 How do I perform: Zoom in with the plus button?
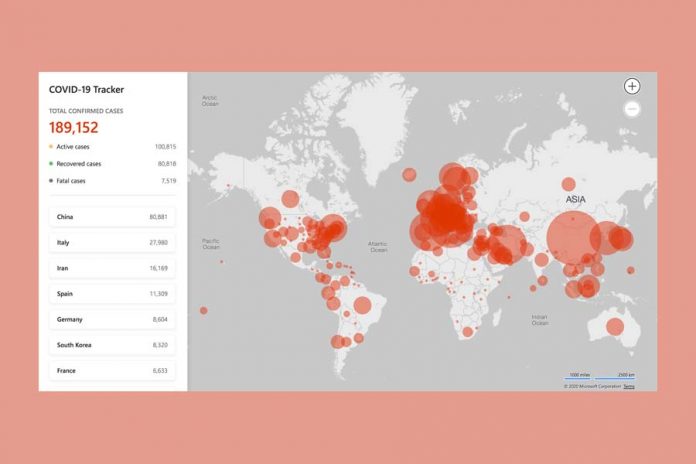[x=632, y=86]
